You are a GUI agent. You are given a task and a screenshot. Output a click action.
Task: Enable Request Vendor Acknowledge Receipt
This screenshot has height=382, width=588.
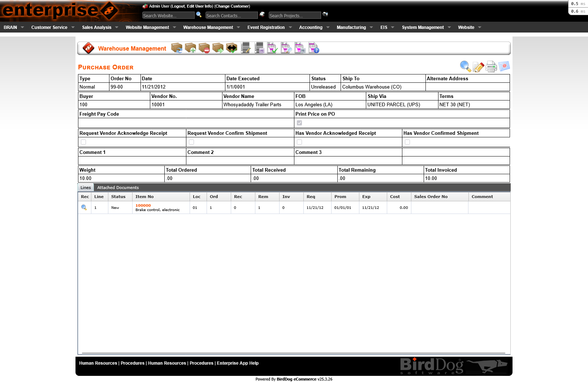tap(83, 142)
